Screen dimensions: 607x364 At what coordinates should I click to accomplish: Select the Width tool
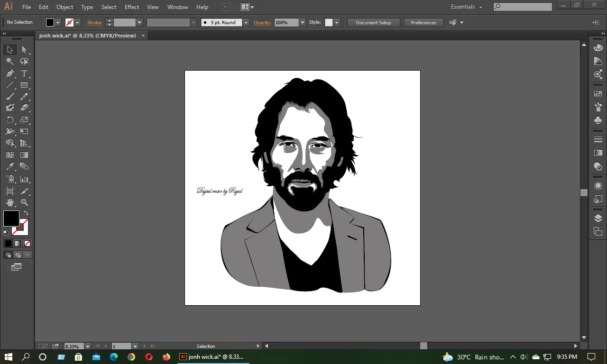10,131
